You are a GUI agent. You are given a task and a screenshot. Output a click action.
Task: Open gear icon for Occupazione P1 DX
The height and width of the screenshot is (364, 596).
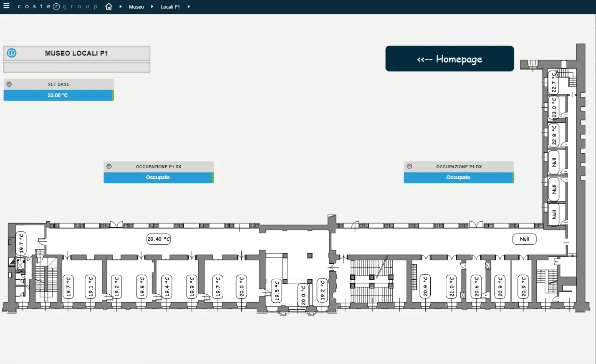point(409,167)
